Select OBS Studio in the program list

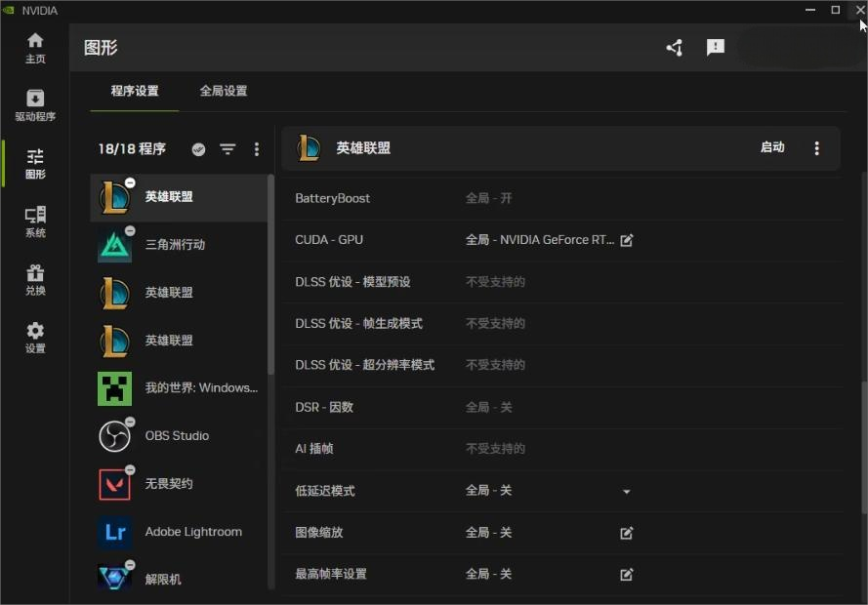click(x=177, y=436)
